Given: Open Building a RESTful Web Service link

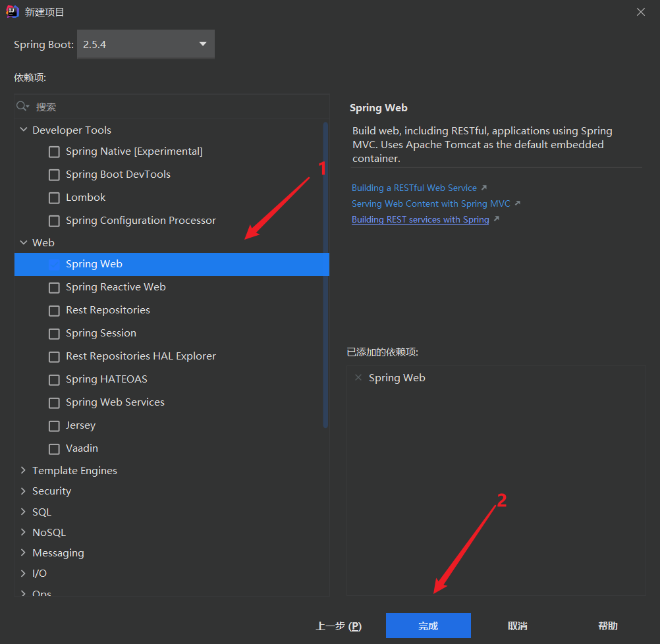Looking at the screenshot, I should coord(414,188).
